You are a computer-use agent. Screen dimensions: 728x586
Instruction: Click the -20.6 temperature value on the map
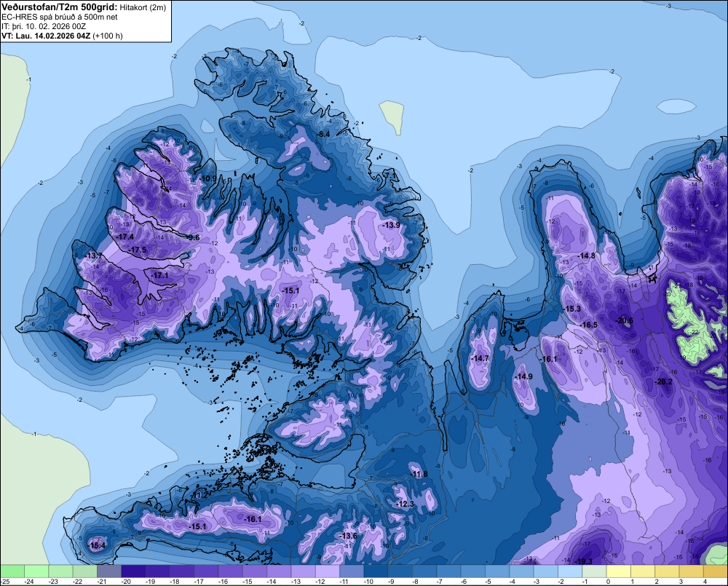(624, 320)
